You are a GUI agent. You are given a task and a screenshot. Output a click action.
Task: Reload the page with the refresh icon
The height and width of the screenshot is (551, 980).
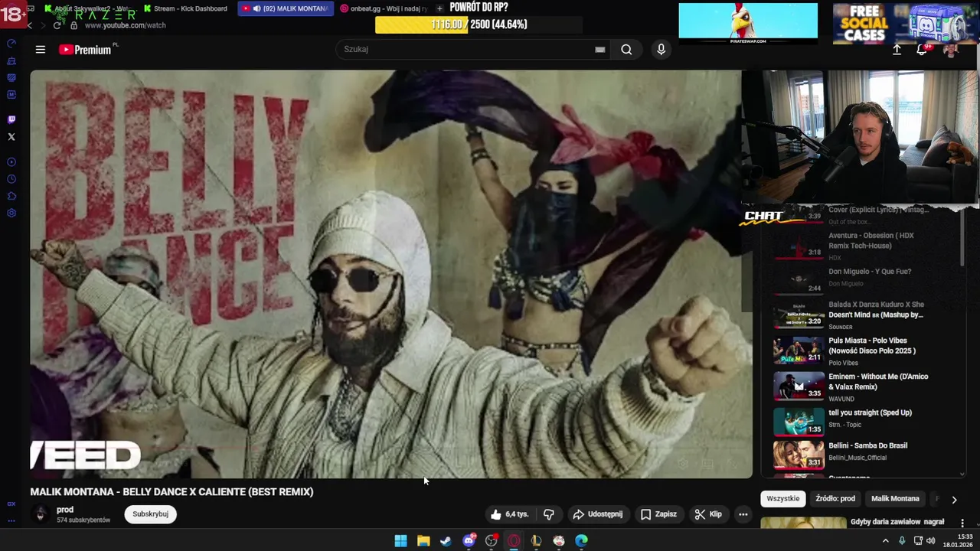point(57,25)
